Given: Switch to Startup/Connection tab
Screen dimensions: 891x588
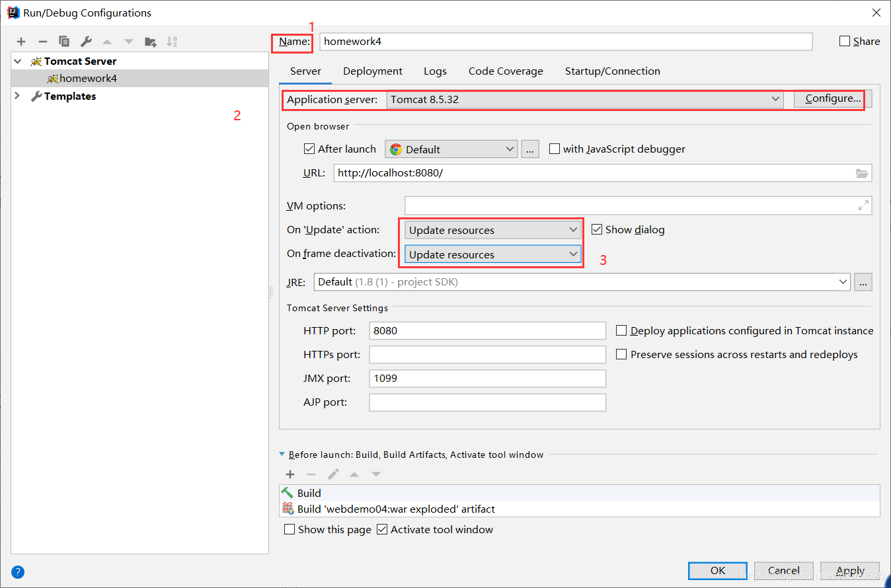Looking at the screenshot, I should point(613,71).
